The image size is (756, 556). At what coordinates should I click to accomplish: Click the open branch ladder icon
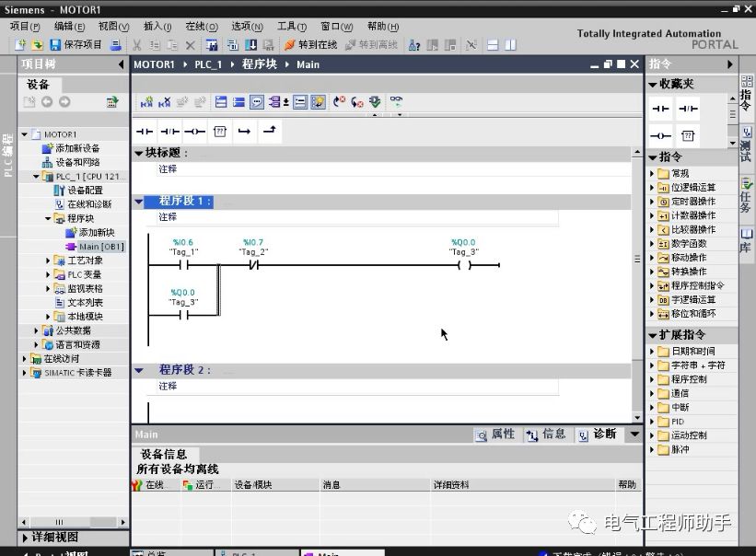coord(245,133)
